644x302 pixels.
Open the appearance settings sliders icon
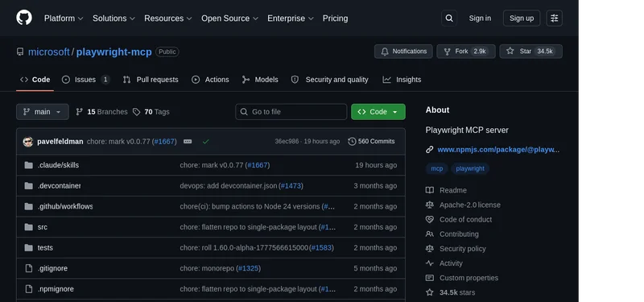(554, 18)
